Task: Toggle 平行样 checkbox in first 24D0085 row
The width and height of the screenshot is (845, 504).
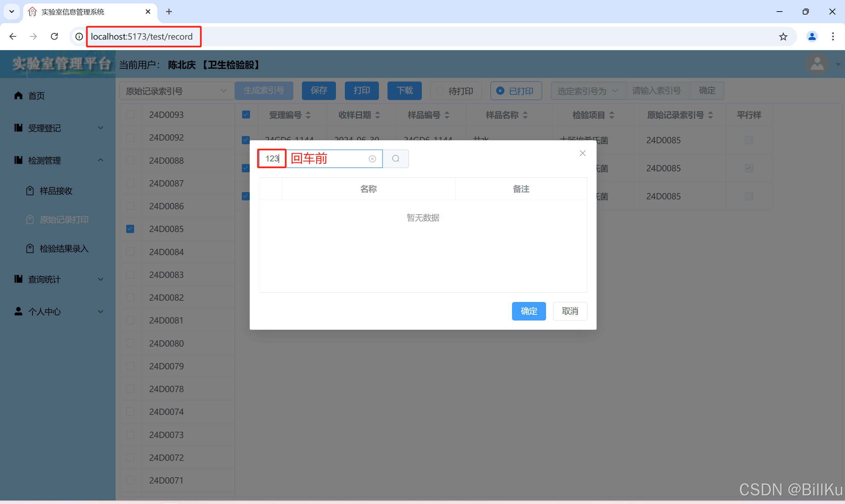Action: click(749, 140)
